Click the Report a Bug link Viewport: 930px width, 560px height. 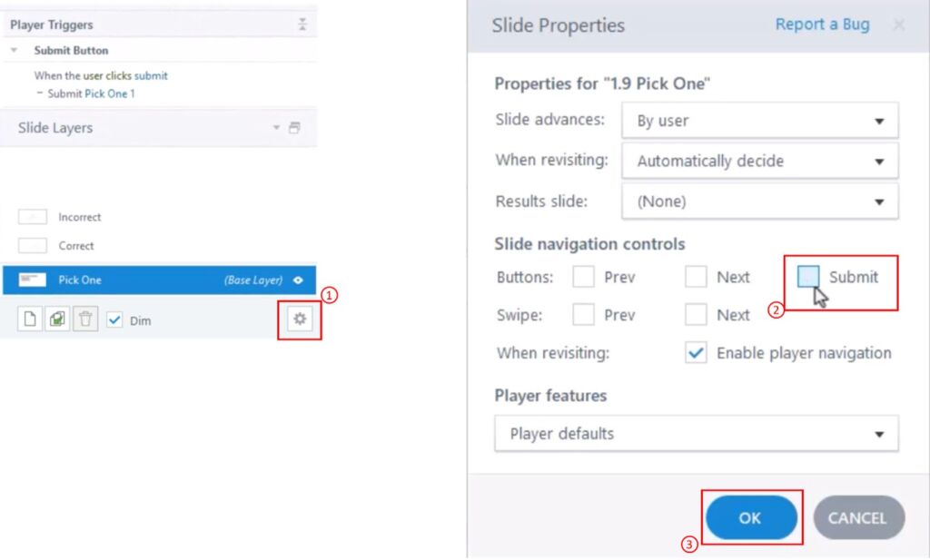[822, 25]
